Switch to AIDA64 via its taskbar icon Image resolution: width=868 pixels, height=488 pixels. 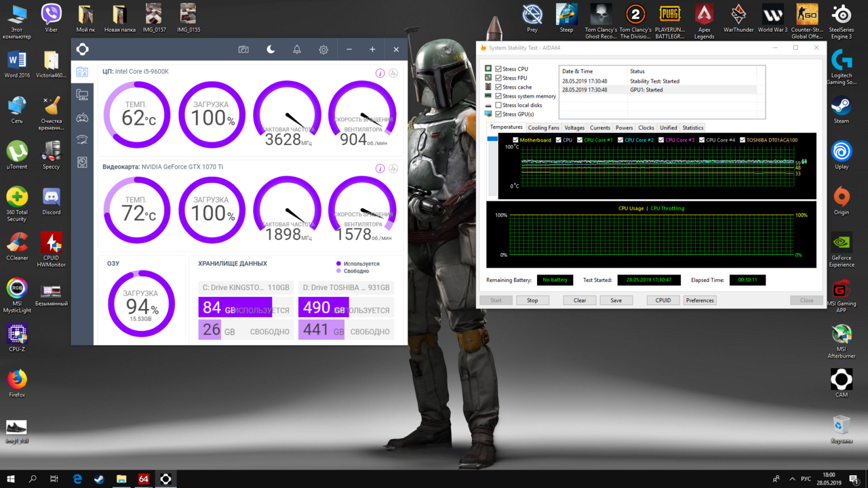coord(144,479)
